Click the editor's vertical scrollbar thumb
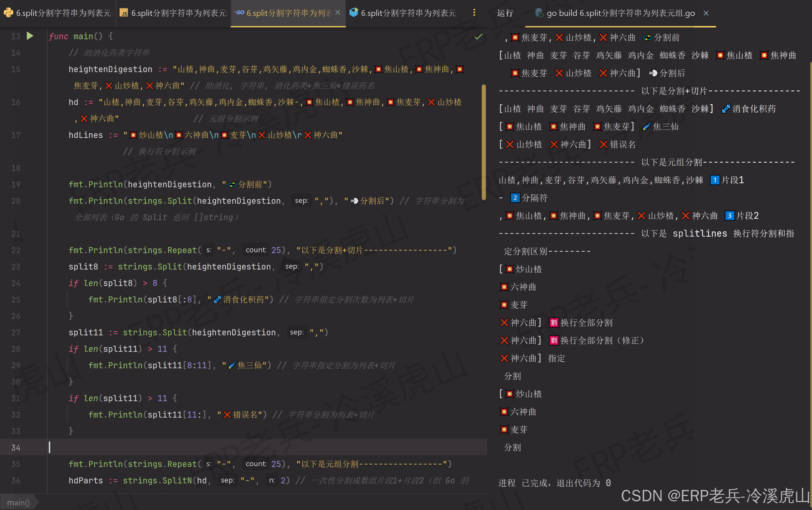812x510 pixels. [x=484, y=142]
